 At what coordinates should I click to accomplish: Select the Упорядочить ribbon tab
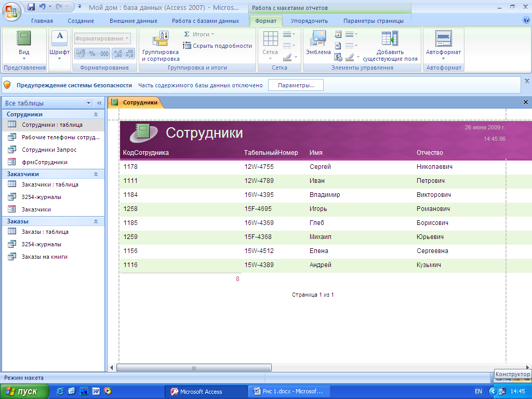pos(310,21)
